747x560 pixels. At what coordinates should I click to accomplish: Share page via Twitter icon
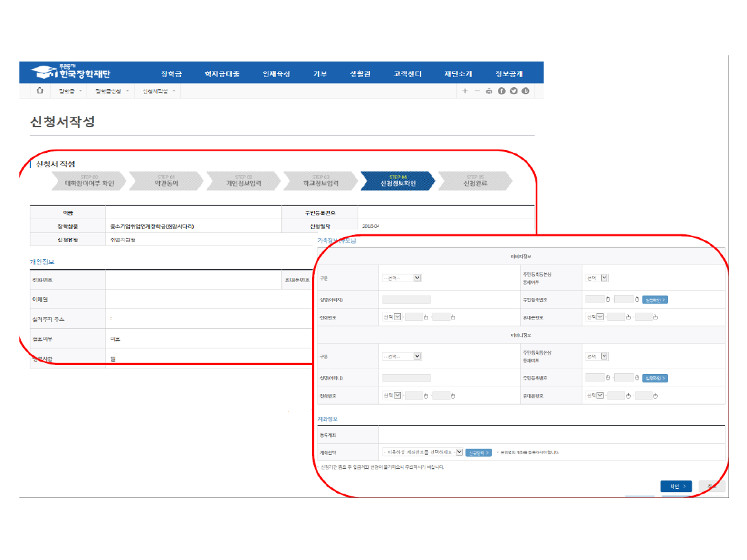click(x=513, y=91)
